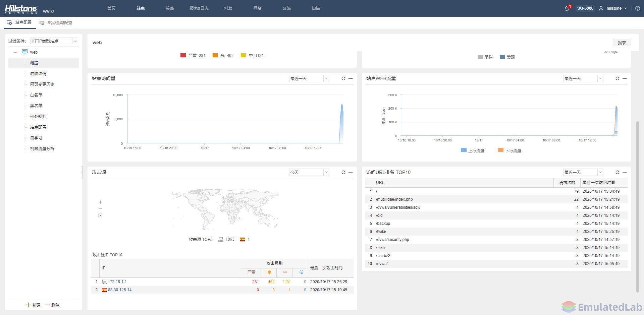Click the 报表 button

(x=622, y=43)
